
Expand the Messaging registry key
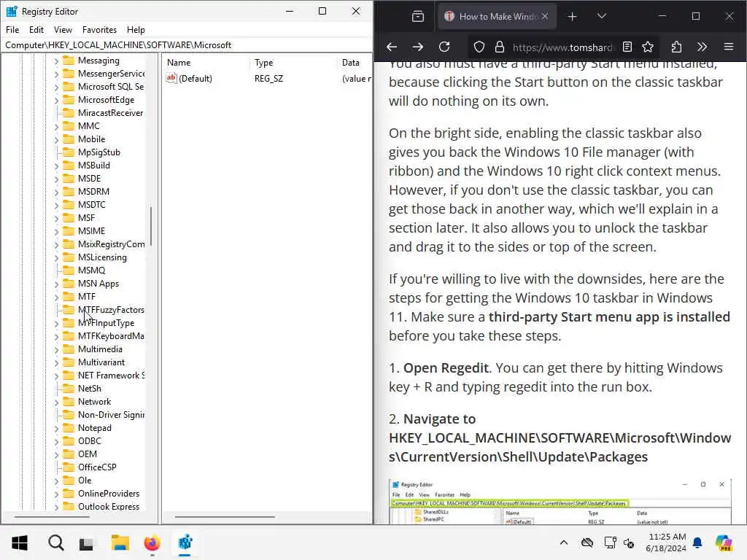click(56, 61)
